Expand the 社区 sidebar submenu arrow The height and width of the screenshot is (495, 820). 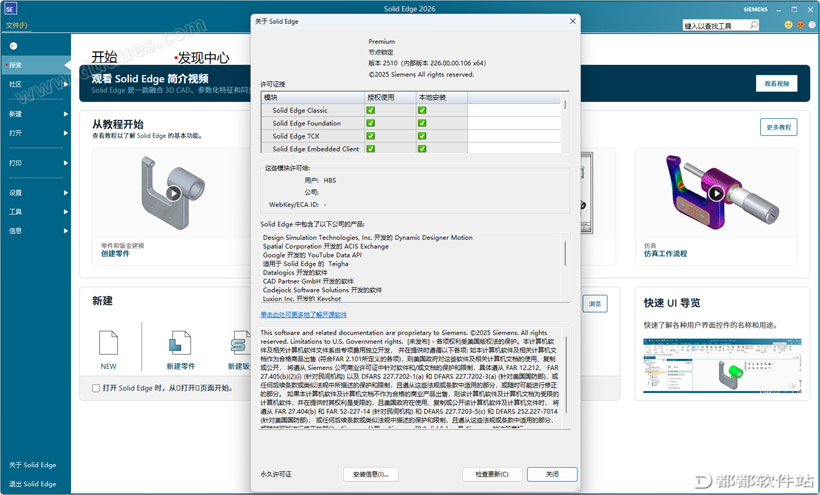[x=66, y=84]
